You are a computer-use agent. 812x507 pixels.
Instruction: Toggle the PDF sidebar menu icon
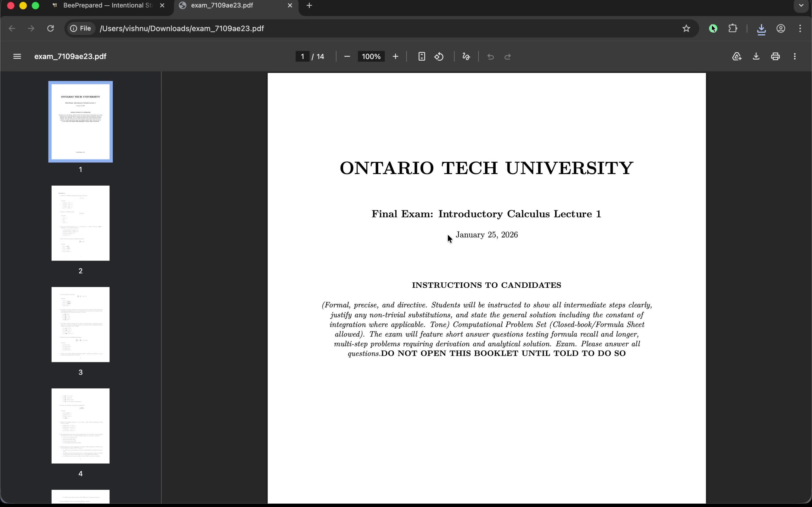click(x=17, y=56)
